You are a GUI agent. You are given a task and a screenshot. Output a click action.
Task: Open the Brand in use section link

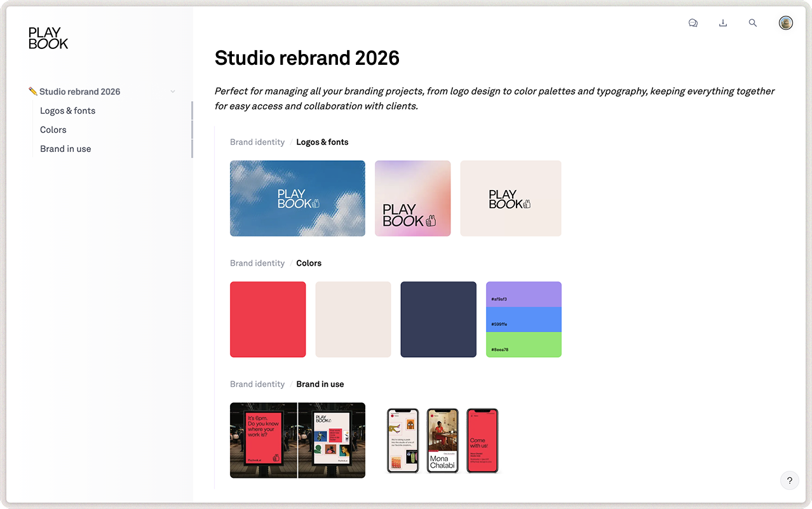point(320,384)
